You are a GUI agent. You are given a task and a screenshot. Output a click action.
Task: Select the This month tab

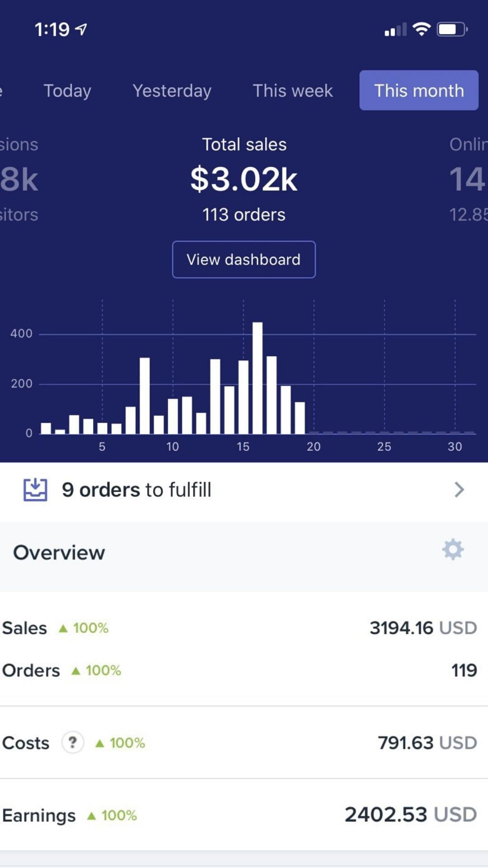(419, 90)
